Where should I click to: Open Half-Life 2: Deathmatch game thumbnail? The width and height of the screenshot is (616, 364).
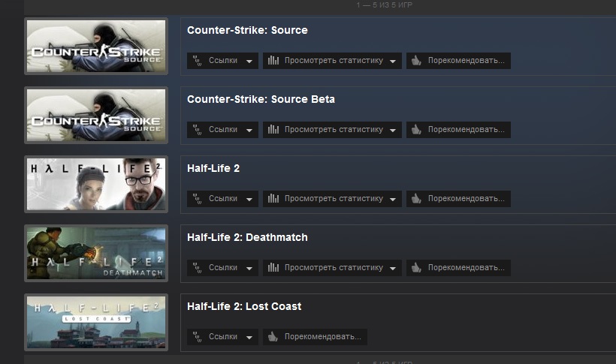click(96, 253)
